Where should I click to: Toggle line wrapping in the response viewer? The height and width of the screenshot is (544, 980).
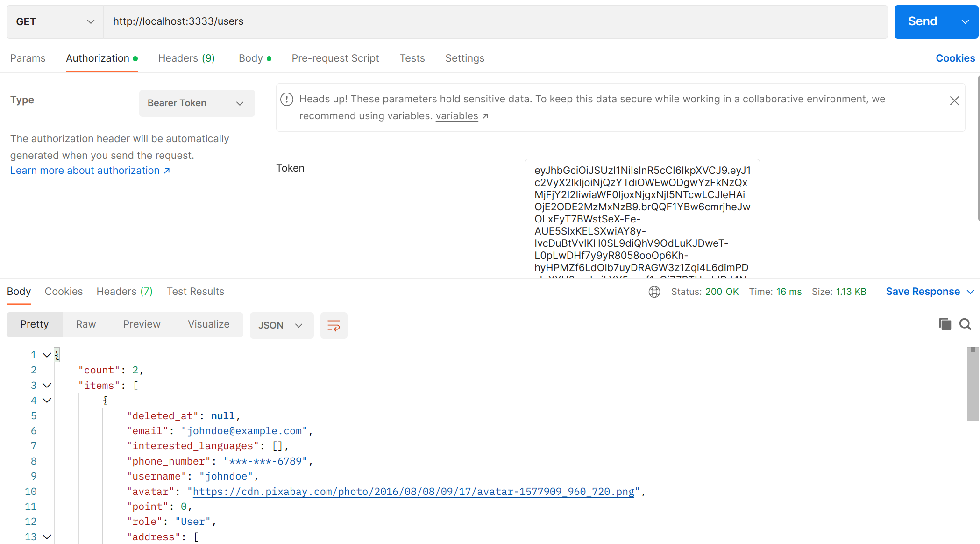click(x=334, y=325)
